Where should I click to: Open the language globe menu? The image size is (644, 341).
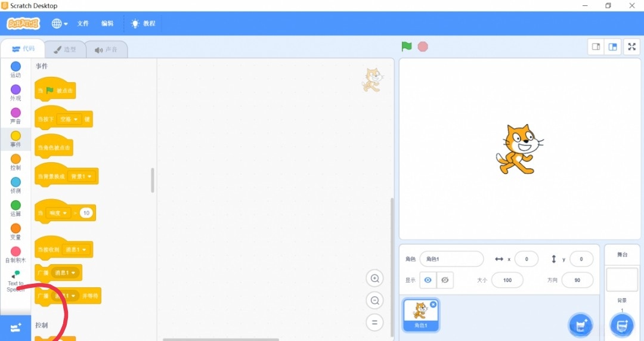tap(60, 23)
